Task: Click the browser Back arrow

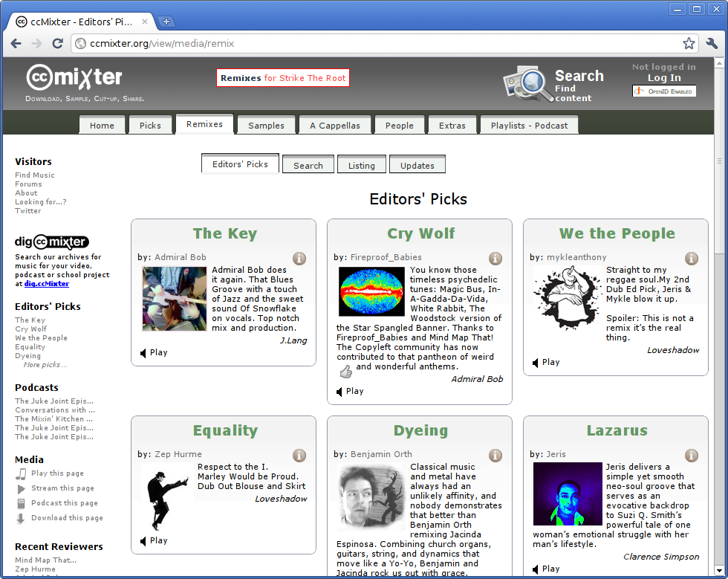Action: (x=16, y=44)
